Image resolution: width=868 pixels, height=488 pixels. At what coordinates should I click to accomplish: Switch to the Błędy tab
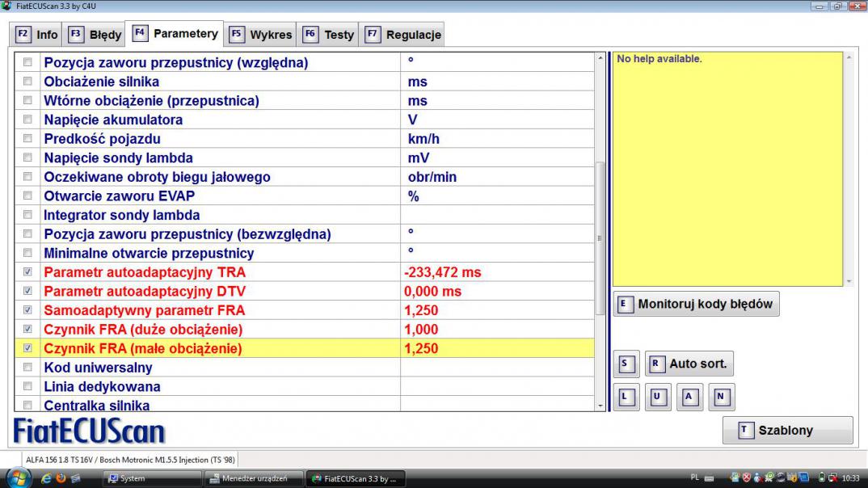click(95, 35)
